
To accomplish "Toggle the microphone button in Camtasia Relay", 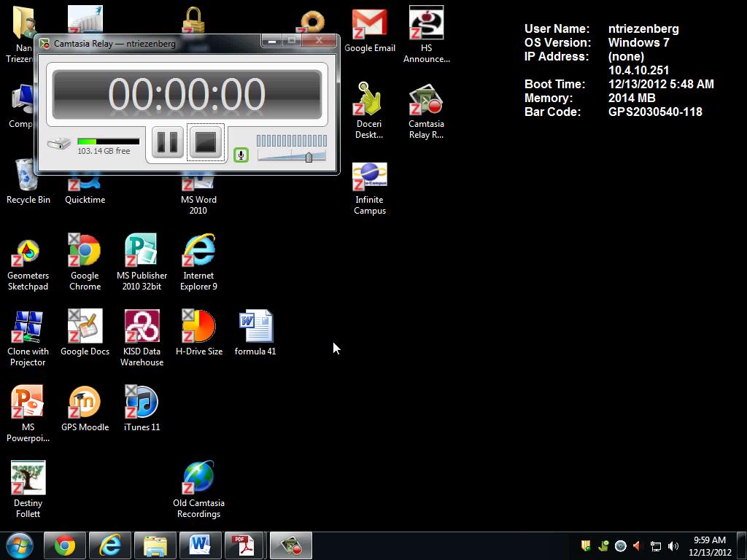I will (241, 155).
